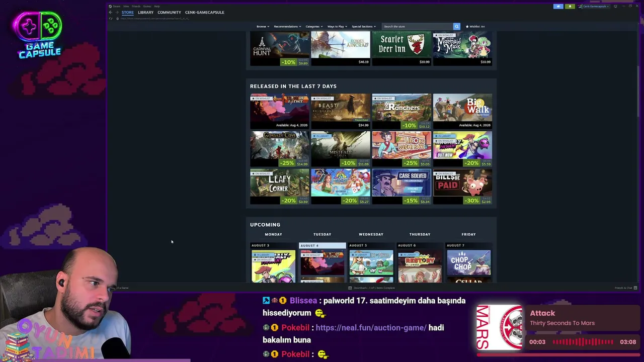Click the store page URL address
The image size is (644, 362).
[x=155, y=19]
